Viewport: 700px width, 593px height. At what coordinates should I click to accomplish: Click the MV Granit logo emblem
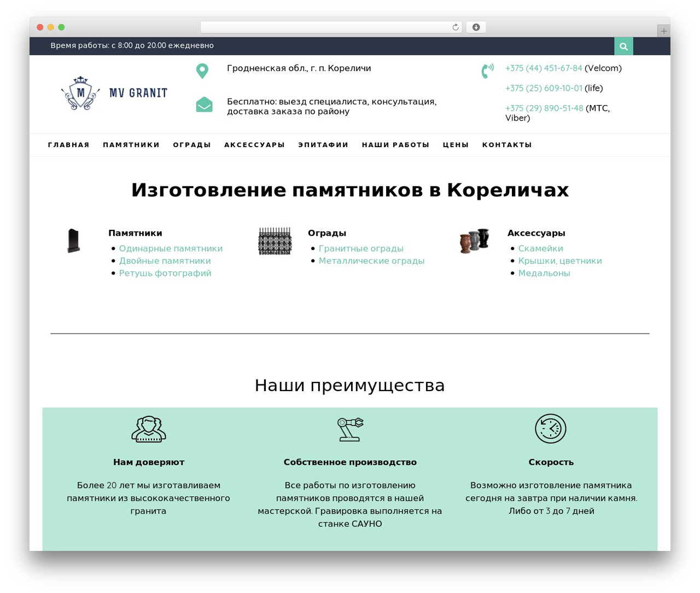pos(80,93)
